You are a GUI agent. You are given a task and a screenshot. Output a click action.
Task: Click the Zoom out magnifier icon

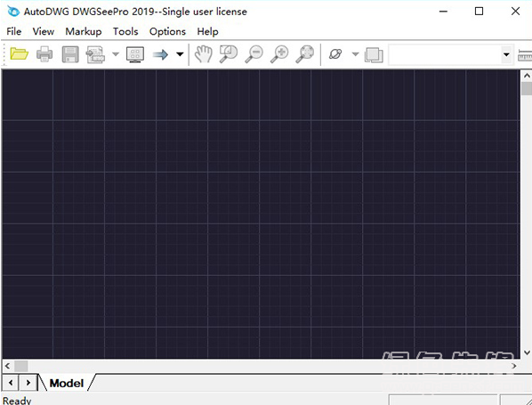pyautogui.click(x=254, y=54)
